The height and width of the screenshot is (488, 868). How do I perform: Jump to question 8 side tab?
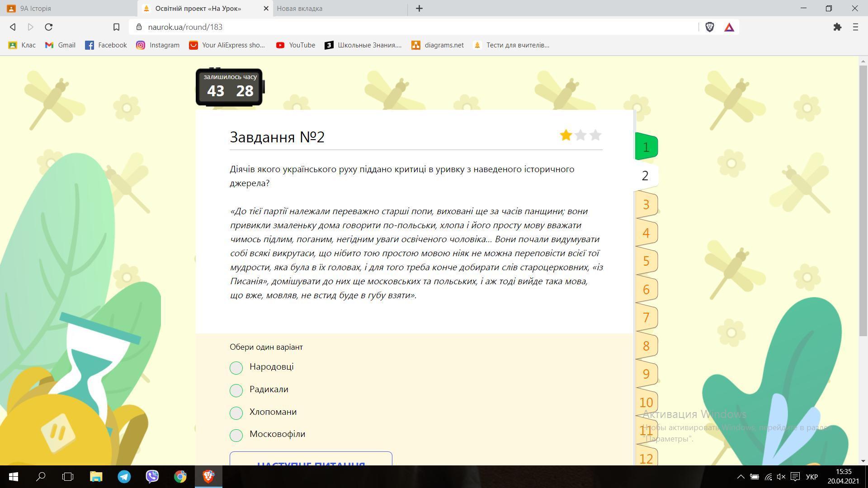click(x=646, y=346)
